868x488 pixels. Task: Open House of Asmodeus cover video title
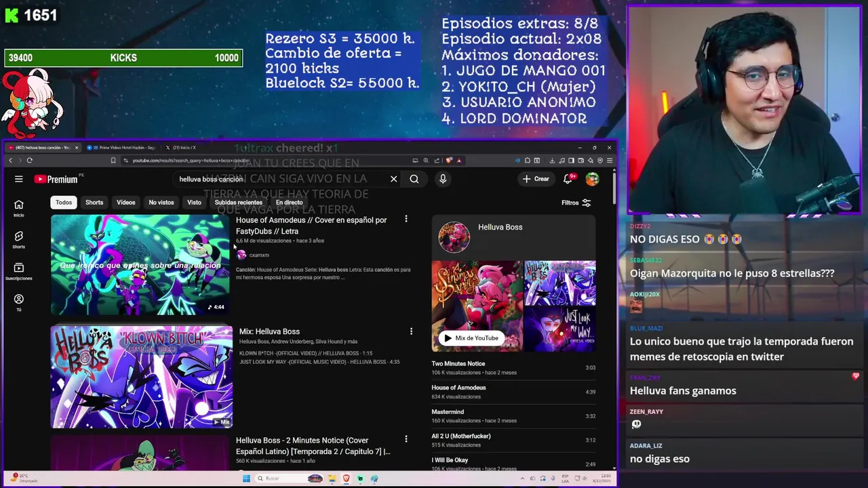[311, 225]
